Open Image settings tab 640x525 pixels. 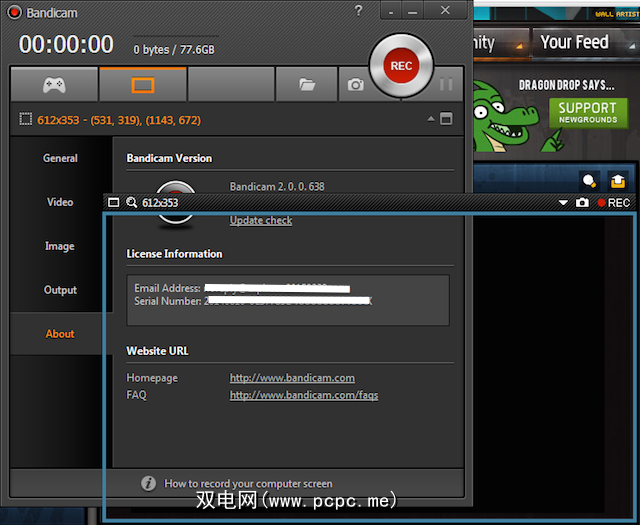click(60, 246)
